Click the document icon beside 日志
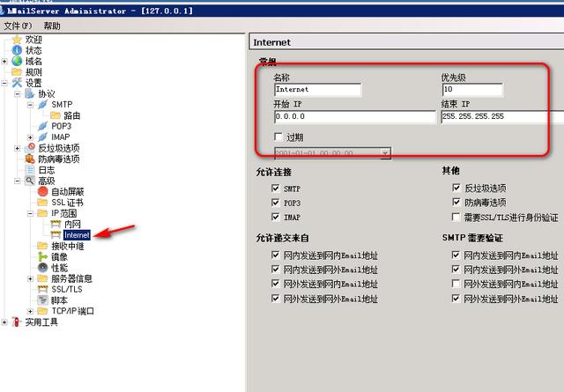 (30, 170)
